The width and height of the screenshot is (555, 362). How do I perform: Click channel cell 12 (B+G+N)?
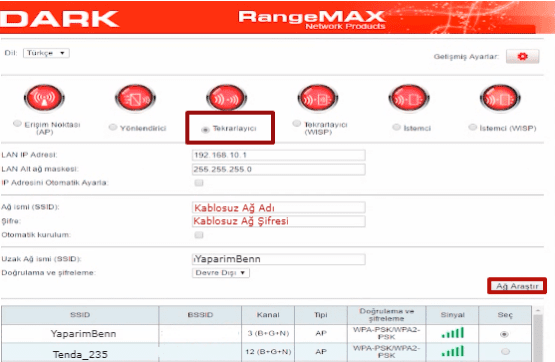pyautogui.click(x=268, y=352)
